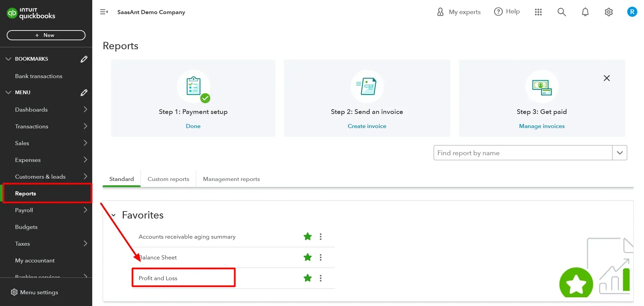Open the apps grid icon
Screen dimensions: 644x306
pyautogui.click(x=538, y=12)
